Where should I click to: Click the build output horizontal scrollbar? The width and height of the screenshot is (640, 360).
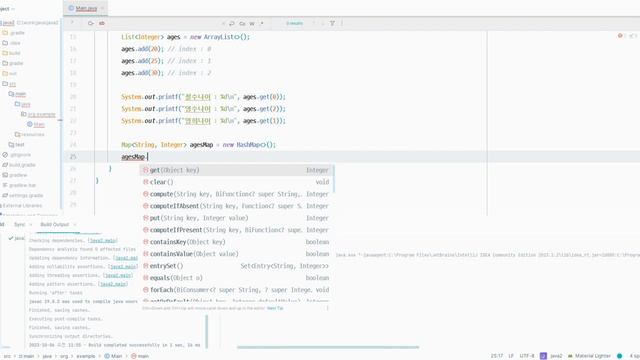(328, 347)
